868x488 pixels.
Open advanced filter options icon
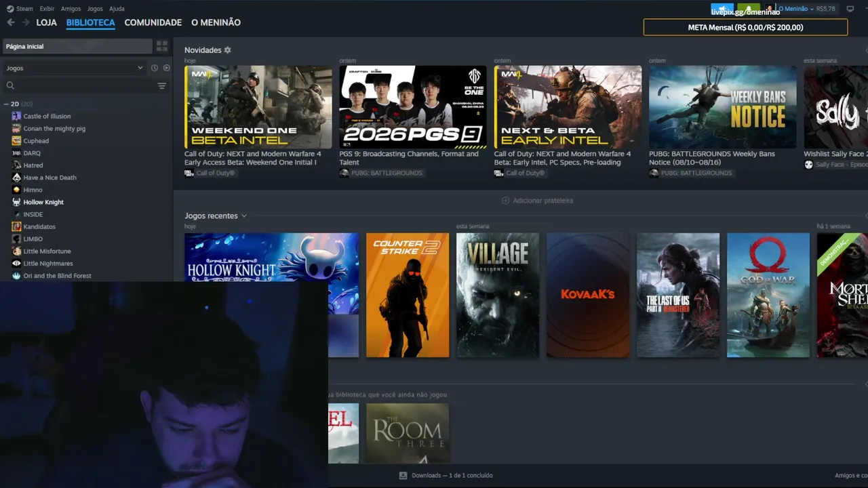click(x=162, y=85)
